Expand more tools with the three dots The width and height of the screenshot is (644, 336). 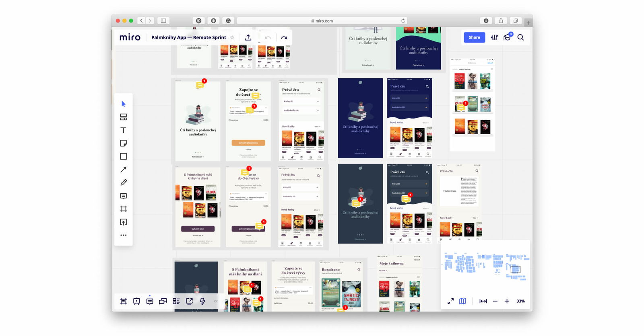tap(124, 235)
